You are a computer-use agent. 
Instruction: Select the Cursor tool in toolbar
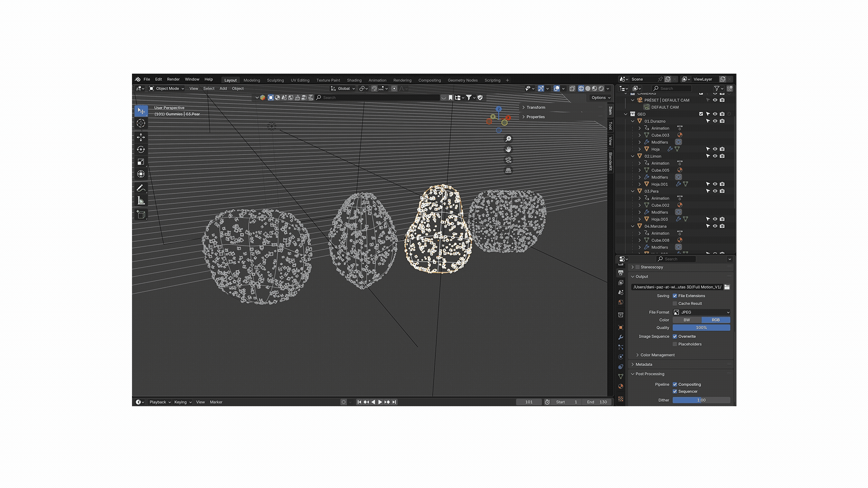pos(141,123)
